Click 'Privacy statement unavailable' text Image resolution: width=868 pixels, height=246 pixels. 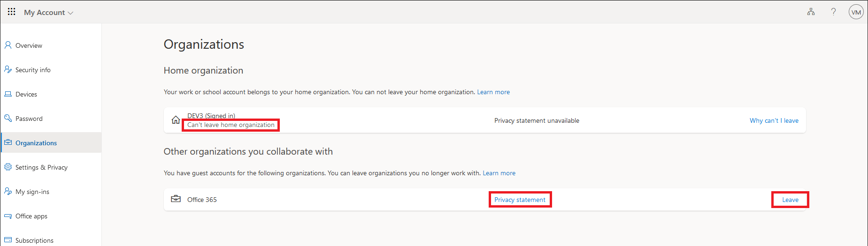537,121
